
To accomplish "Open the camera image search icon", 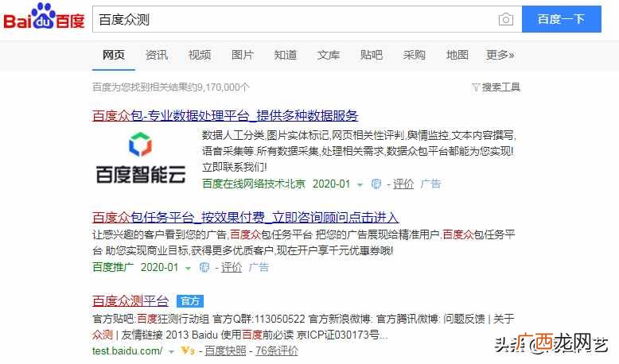I will pos(506,19).
